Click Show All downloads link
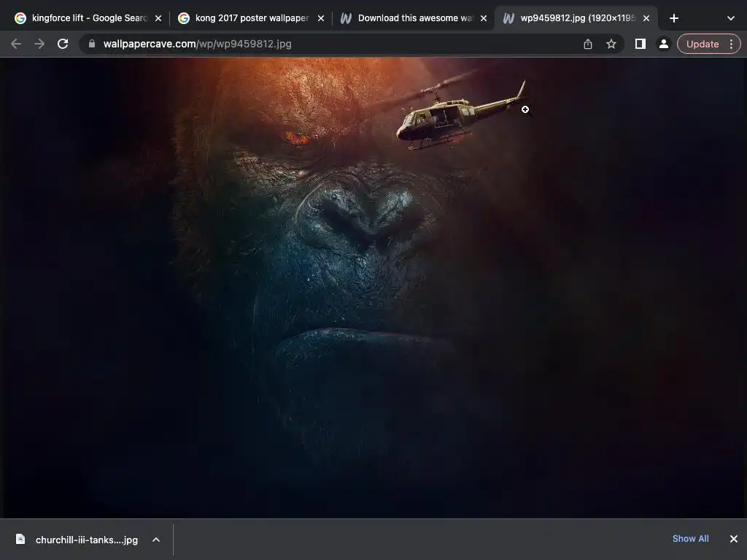Viewport: 747px width, 560px height. [690, 539]
